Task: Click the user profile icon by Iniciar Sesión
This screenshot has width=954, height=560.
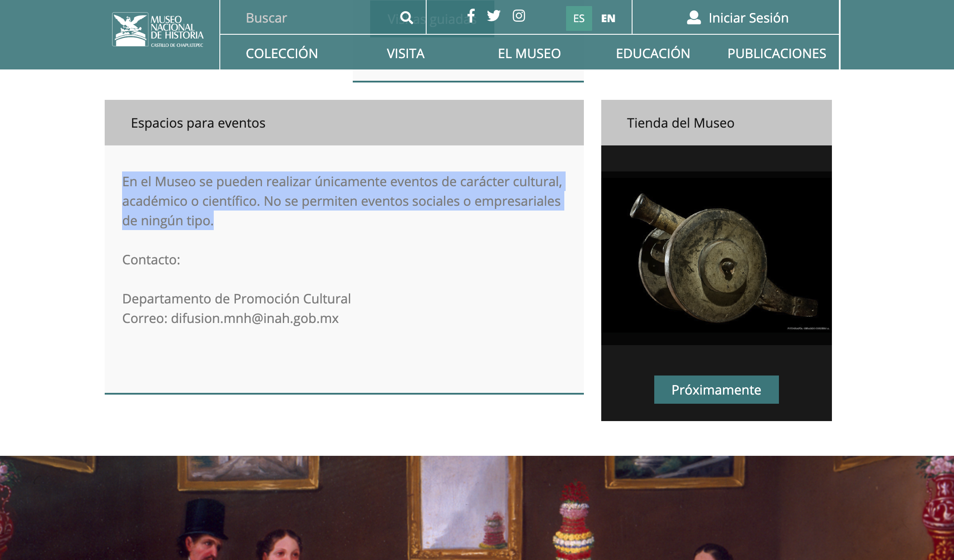Action: click(694, 18)
